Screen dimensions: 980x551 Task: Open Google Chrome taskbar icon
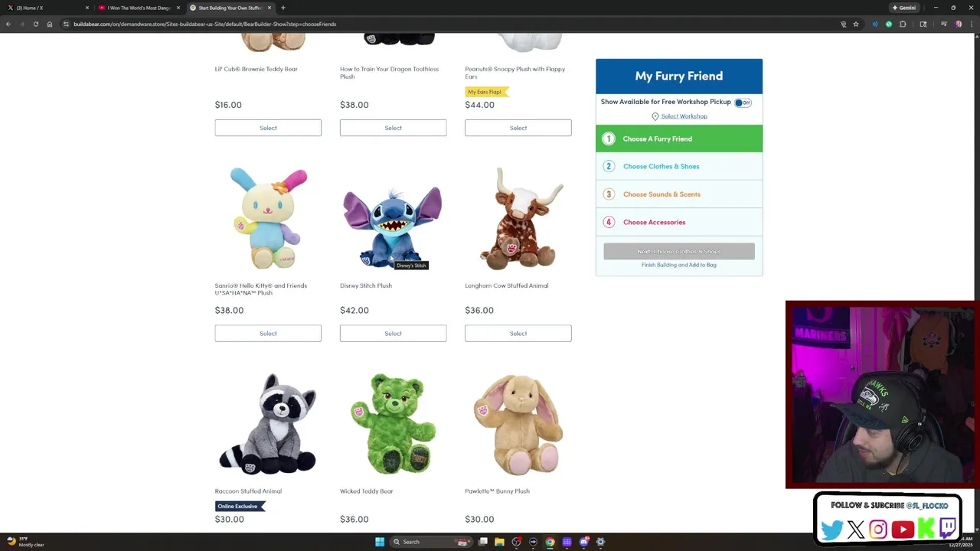point(550,542)
